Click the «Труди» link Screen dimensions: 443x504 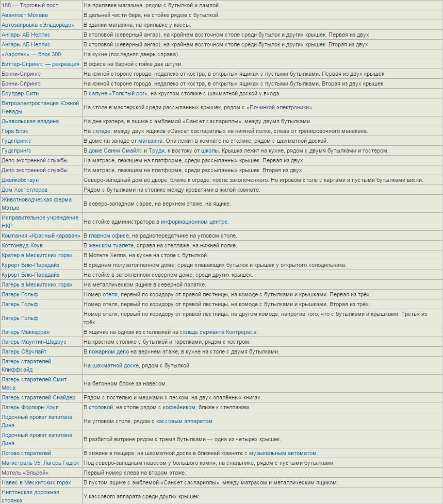click(x=156, y=151)
